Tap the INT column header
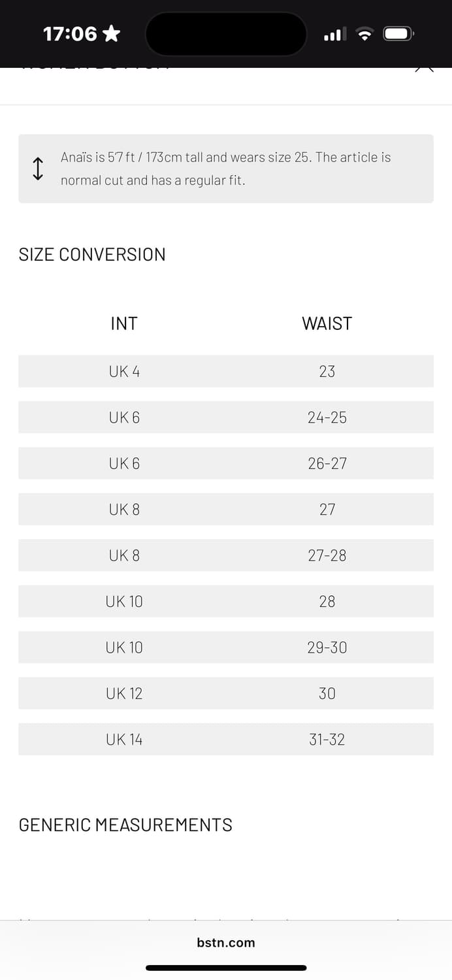Screen dimensions: 452x980 point(124,323)
